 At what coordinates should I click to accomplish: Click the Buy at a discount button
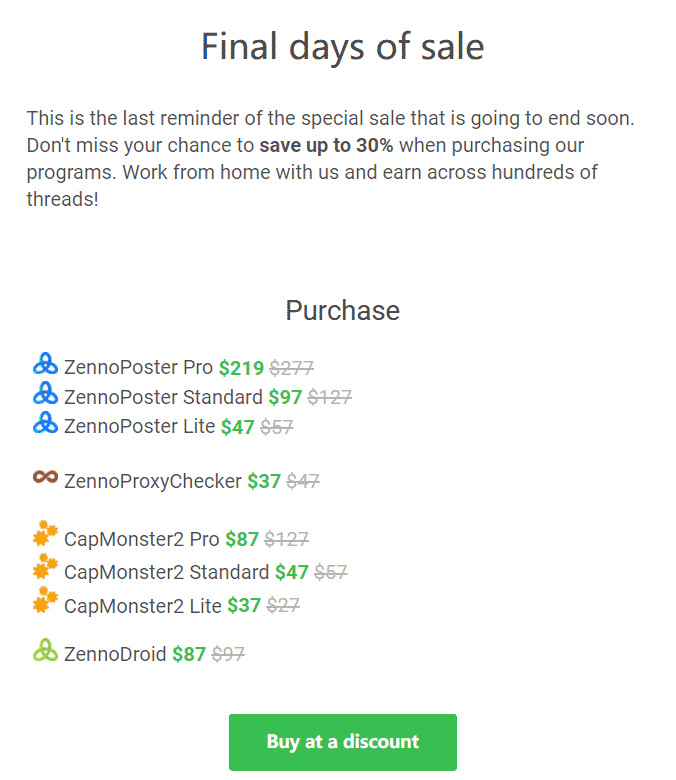coord(343,742)
